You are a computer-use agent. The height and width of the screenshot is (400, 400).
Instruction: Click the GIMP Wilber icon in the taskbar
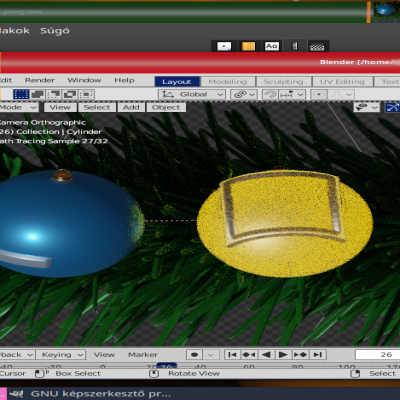16,394
